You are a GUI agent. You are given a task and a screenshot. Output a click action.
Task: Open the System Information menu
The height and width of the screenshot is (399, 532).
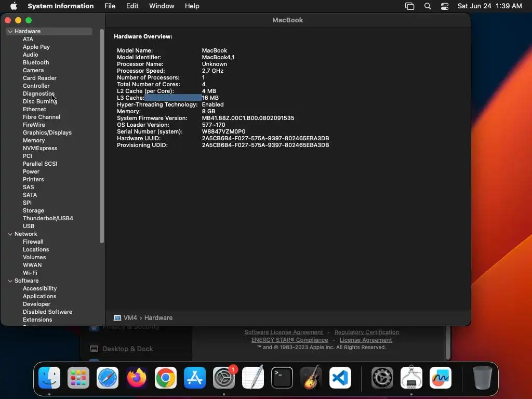tap(60, 6)
